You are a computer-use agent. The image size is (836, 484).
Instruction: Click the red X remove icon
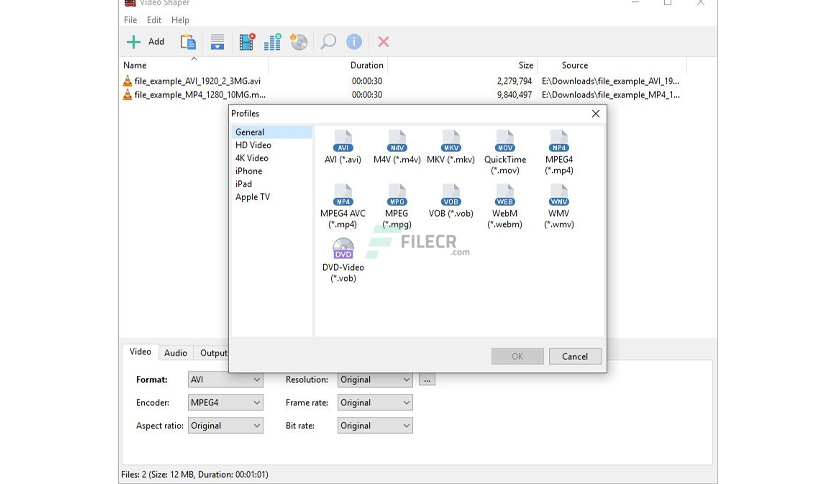point(383,42)
